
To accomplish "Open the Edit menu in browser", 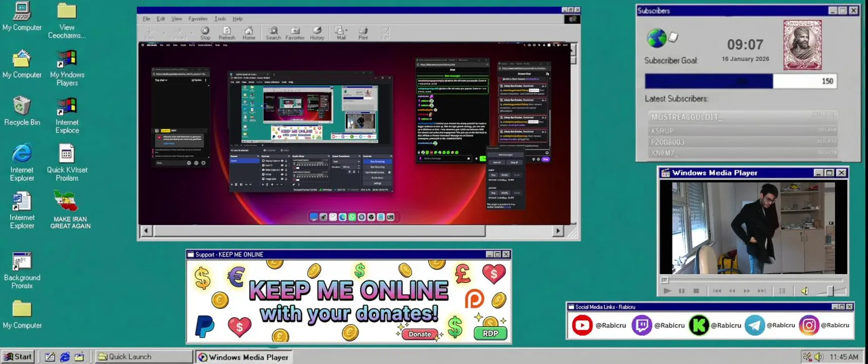I will [161, 19].
